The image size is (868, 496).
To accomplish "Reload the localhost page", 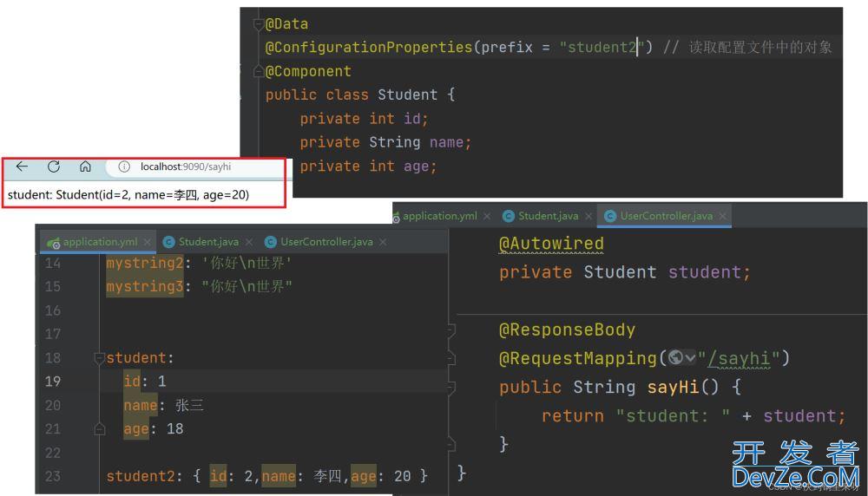I will click(x=54, y=166).
